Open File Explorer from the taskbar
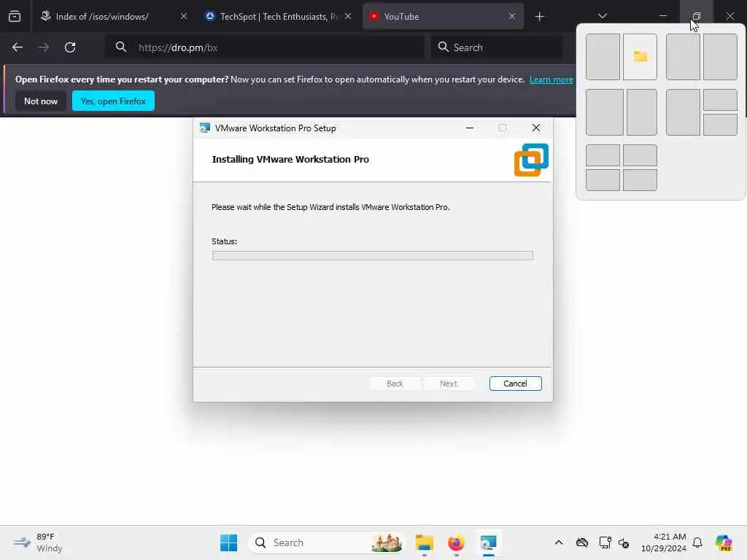The image size is (747, 560). (424, 542)
